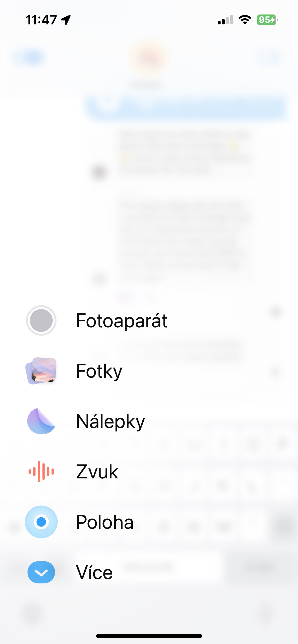This screenshot has height=644, width=298.
Task: Open the Fotky photo stack icon
Action: coord(41,371)
